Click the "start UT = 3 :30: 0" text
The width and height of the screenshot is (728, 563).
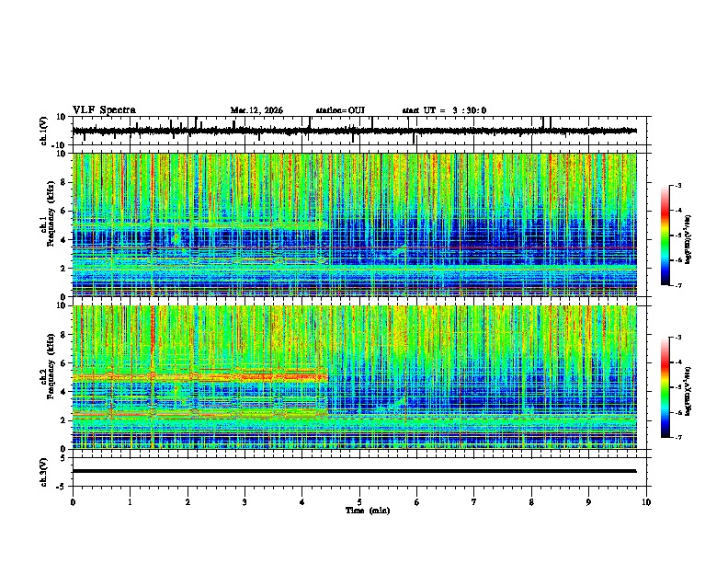[x=444, y=110]
